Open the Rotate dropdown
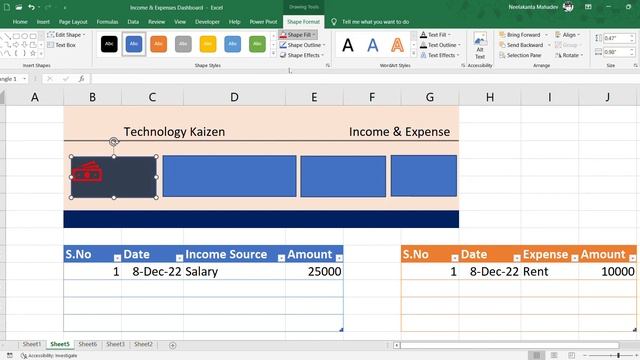The image size is (640, 360). [x=569, y=55]
